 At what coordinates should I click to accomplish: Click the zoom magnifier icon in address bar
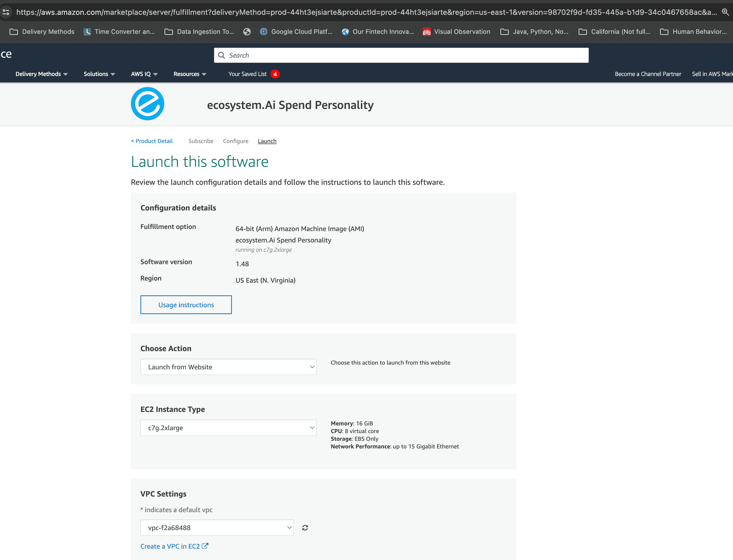click(x=725, y=12)
